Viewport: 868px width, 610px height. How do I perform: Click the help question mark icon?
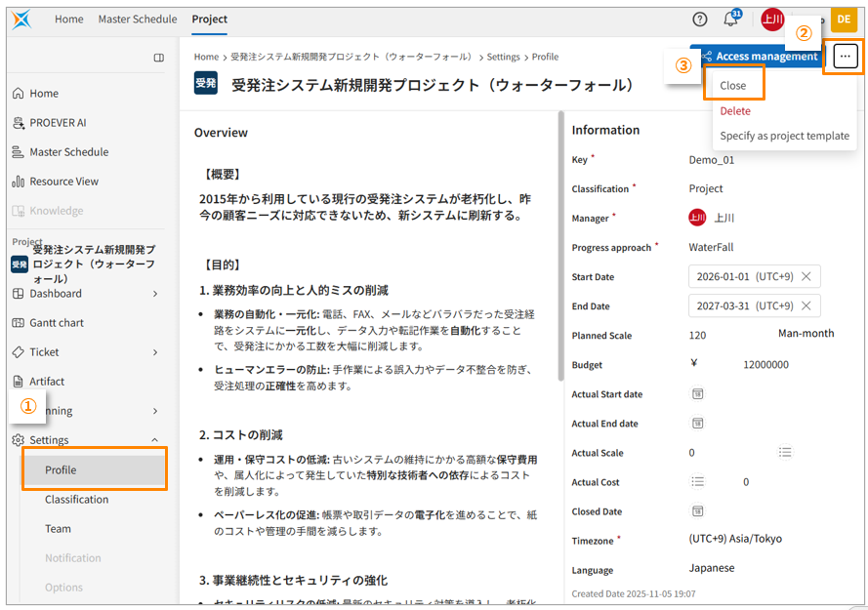(x=699, y=20)
